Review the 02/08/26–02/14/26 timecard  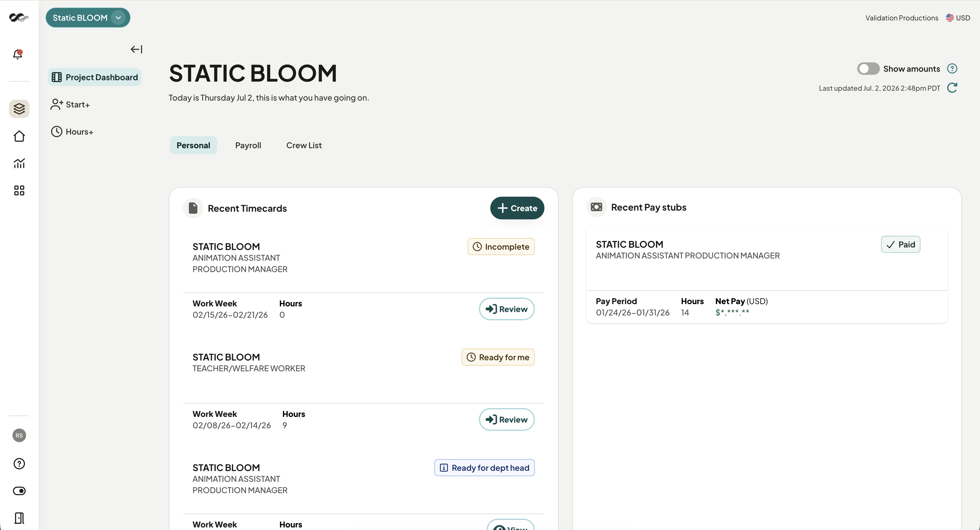pos(507,419)
